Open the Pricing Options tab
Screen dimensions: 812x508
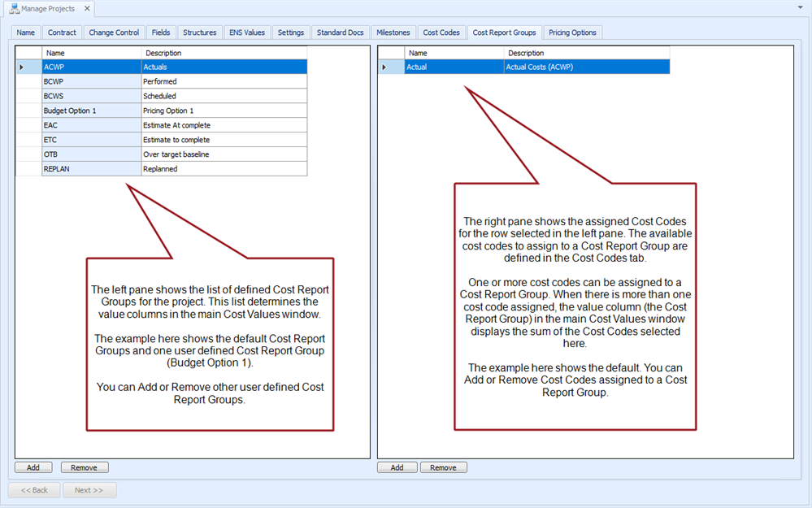[572, 33]
